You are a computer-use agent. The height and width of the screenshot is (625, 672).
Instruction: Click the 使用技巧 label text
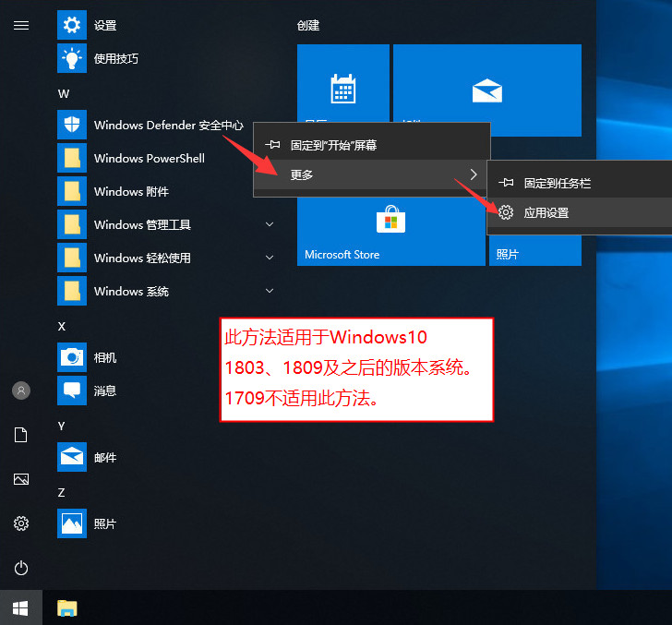[x=116, y=58]
